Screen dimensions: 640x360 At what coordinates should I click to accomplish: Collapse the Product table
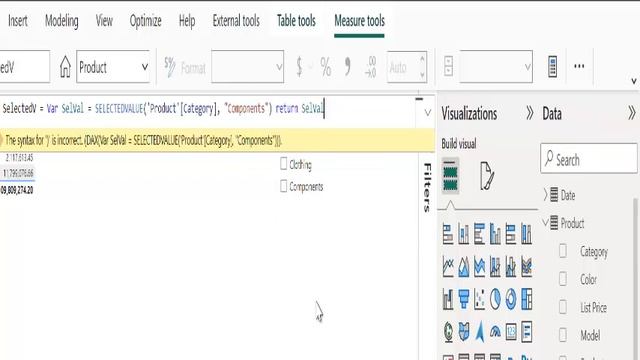tap(546, 223)
